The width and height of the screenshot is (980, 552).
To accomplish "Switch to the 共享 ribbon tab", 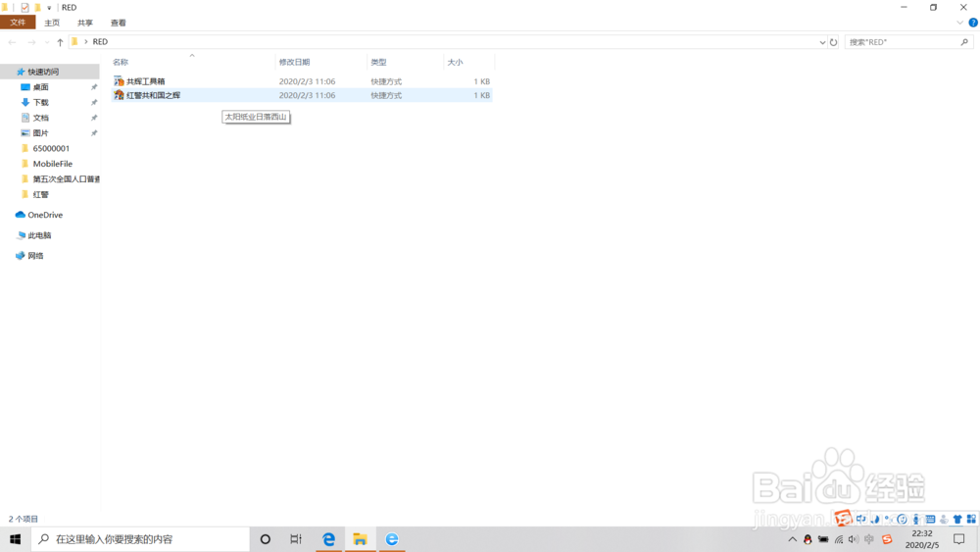I will click(x=85, y=23).
